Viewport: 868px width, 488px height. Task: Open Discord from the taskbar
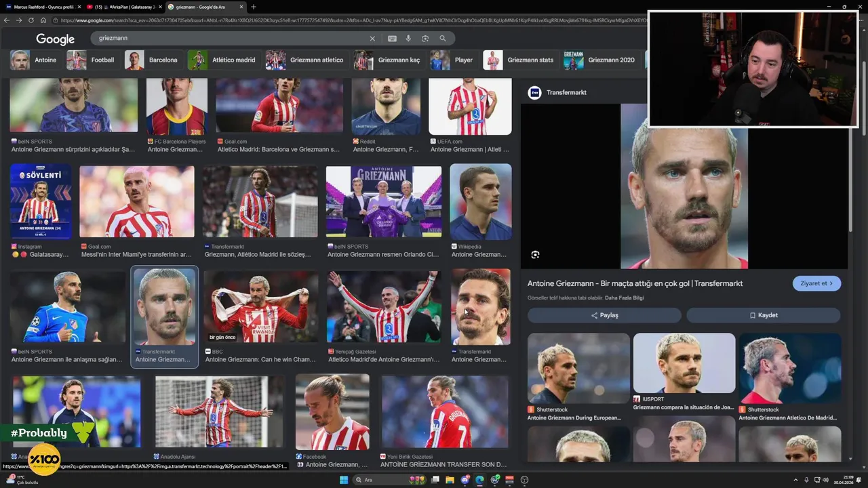click(465, 480)
